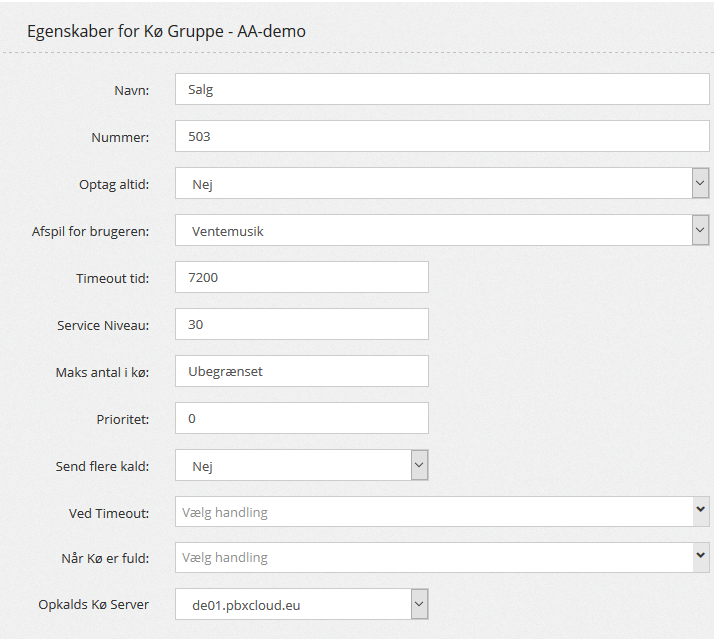Click the Navn text field containing Salg
Viewport: 714px width, 639px height.
point(441,90)
